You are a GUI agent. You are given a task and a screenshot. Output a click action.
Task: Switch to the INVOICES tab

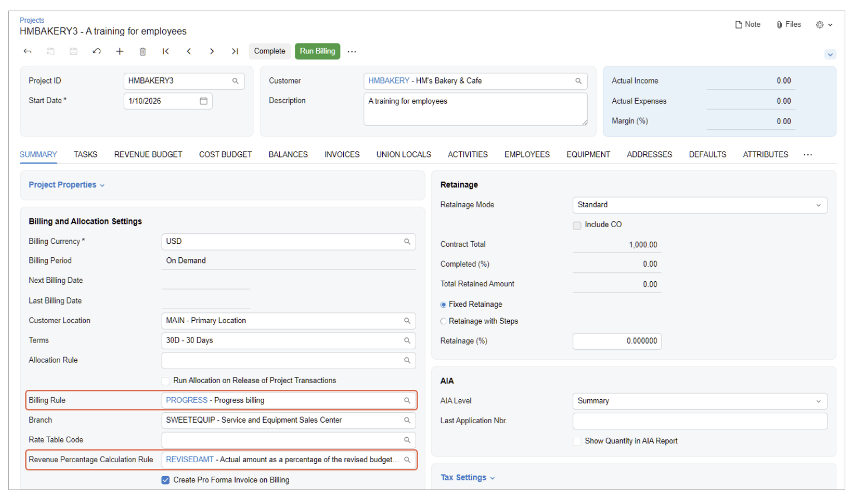tap(342, 155)
